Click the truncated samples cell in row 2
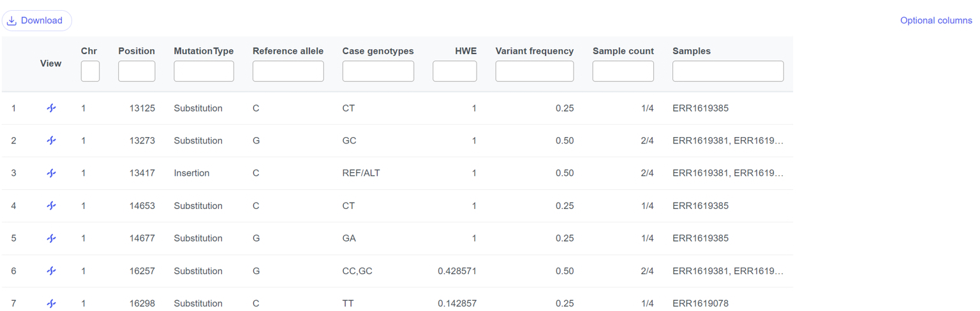This screenshot has width=980, height=311. (x=727, y=141)
